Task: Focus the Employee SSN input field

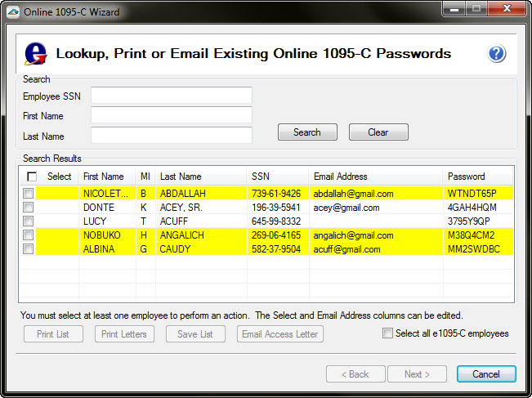Action: point(171,96)
